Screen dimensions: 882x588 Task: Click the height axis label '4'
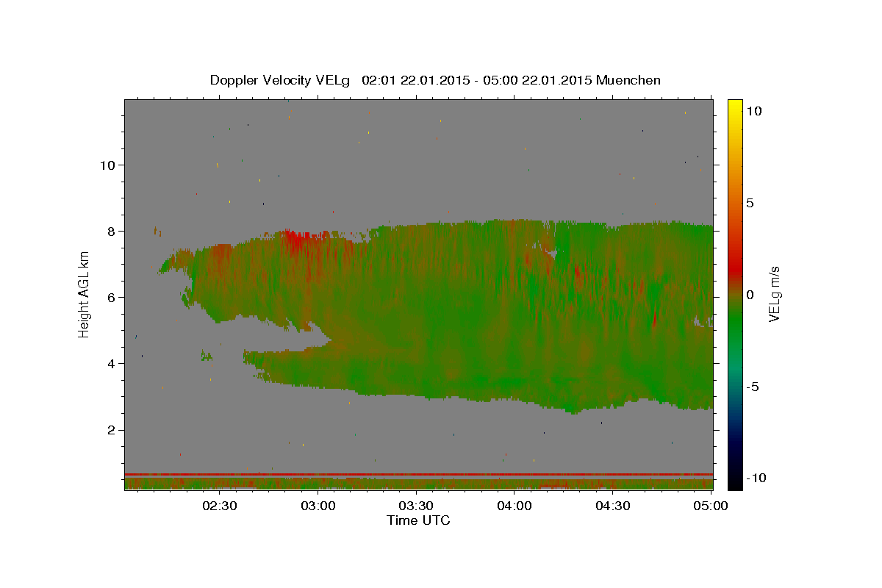tap(110, 363)
